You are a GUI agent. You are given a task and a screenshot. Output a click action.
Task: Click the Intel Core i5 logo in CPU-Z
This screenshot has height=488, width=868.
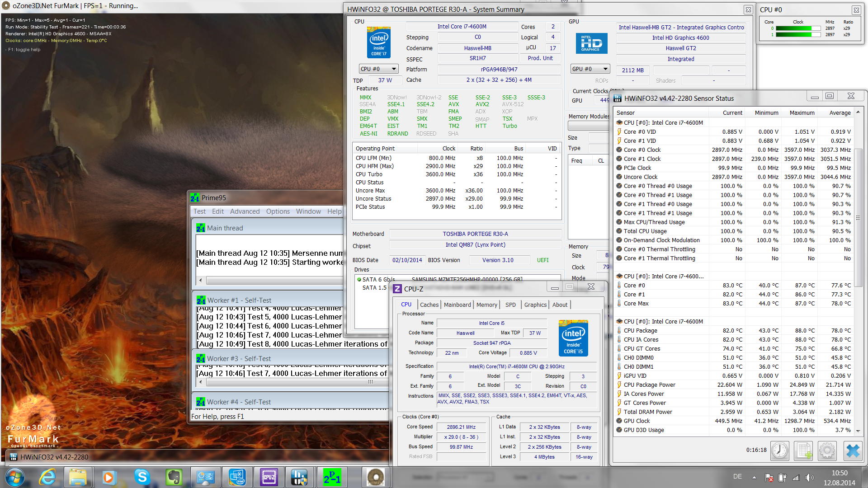(573, 338)
